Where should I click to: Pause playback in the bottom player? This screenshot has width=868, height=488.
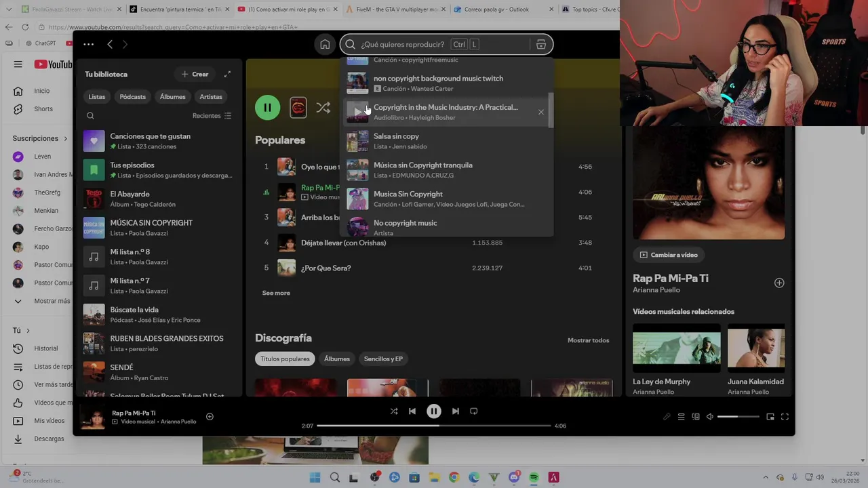click(x=434, y=411)
